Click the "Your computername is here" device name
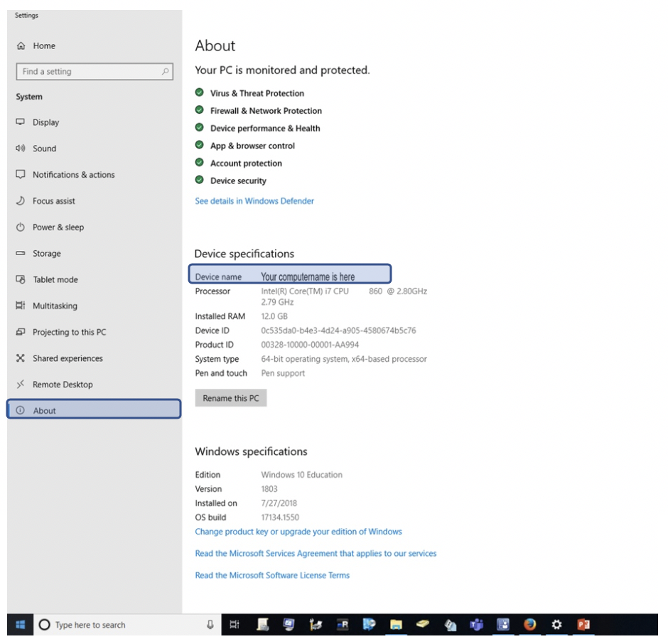The image size is (668, 644). [308, 277]
